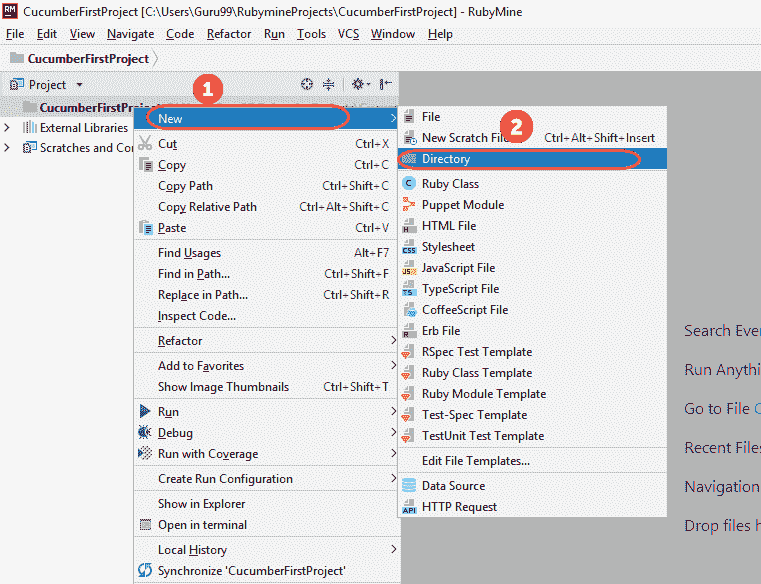Open the Code menu

(180, 34)
